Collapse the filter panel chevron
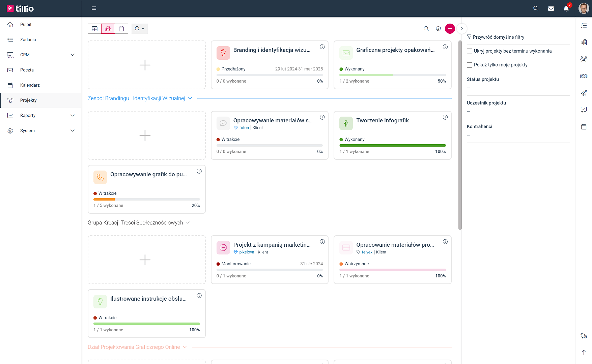 [x=462, y=29]
